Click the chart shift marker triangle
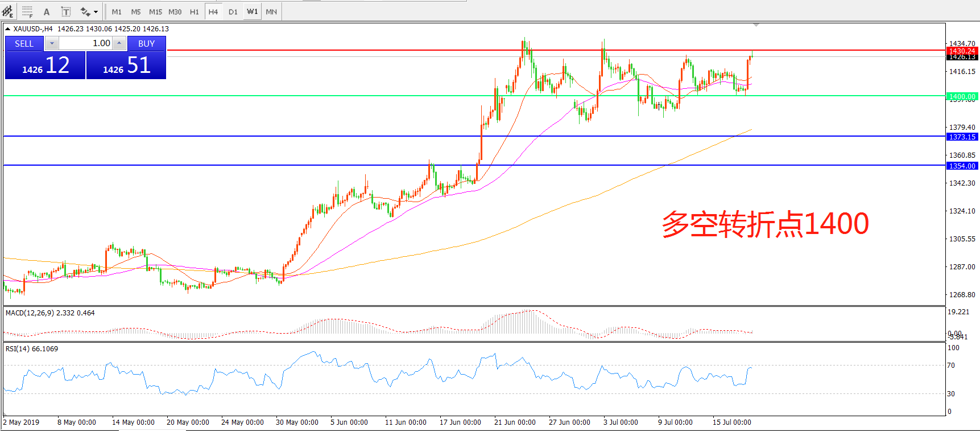980x431 pixels. [x=756, y=25]
